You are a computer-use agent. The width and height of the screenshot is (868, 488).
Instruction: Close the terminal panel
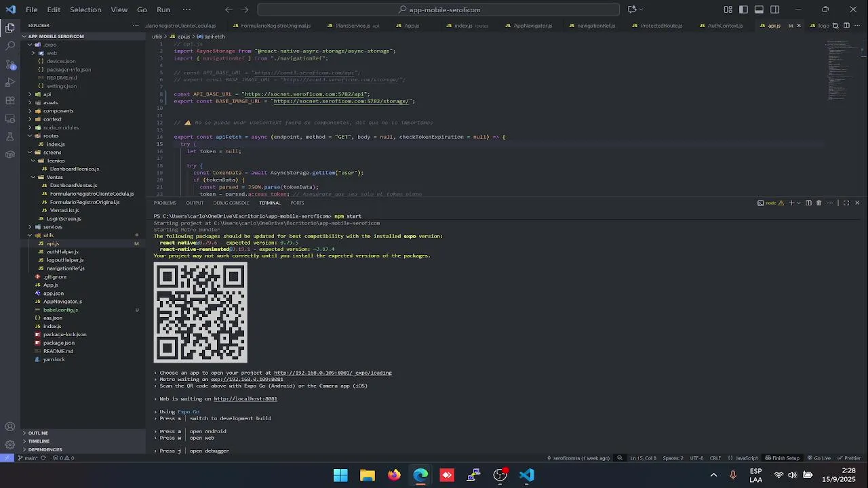[x=857, y=203]
